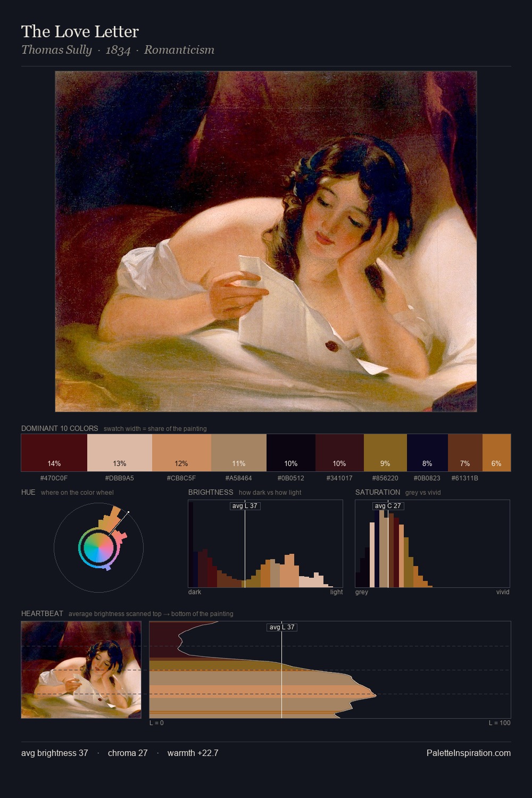The width and height of the screenshot is (532, 798).
Task: Click the #0B0512 near-black swatch
Action: pyautogui.click(x=291, y=453)
